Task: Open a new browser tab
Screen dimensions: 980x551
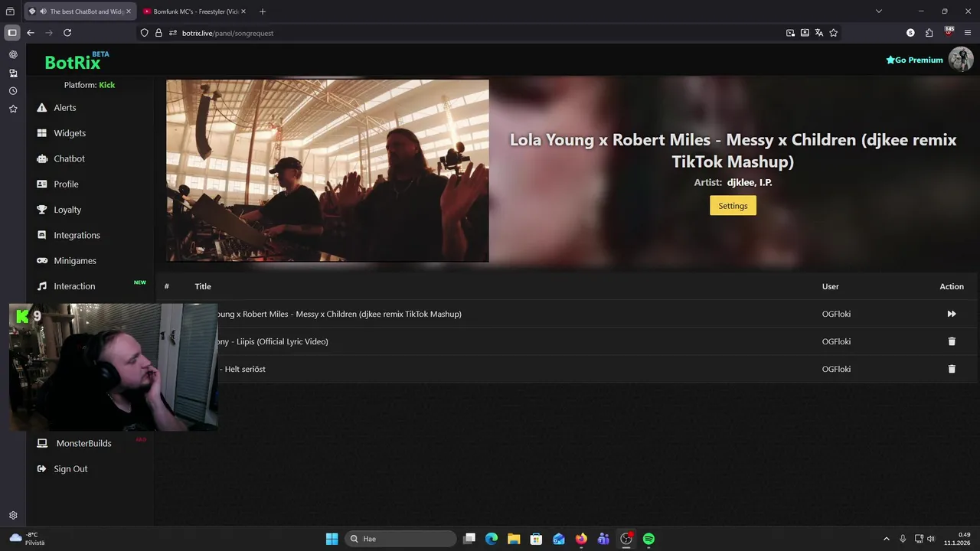Action: pos(263,11)
